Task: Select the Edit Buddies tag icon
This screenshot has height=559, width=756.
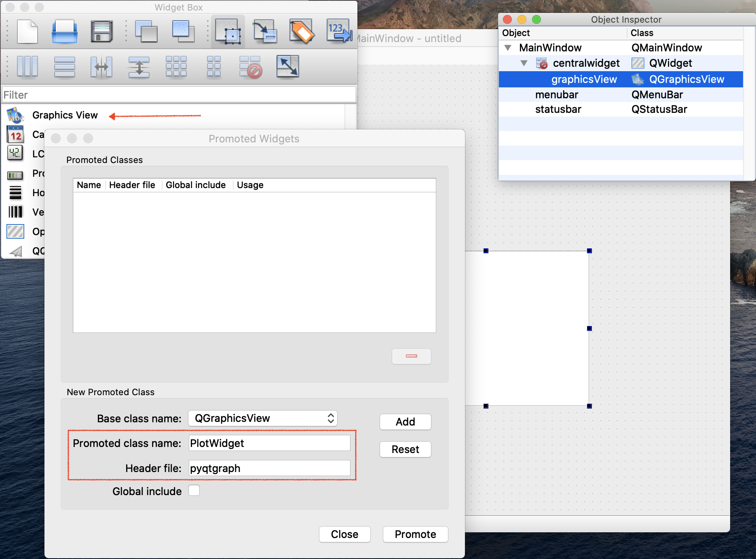Action: [301, 32]
